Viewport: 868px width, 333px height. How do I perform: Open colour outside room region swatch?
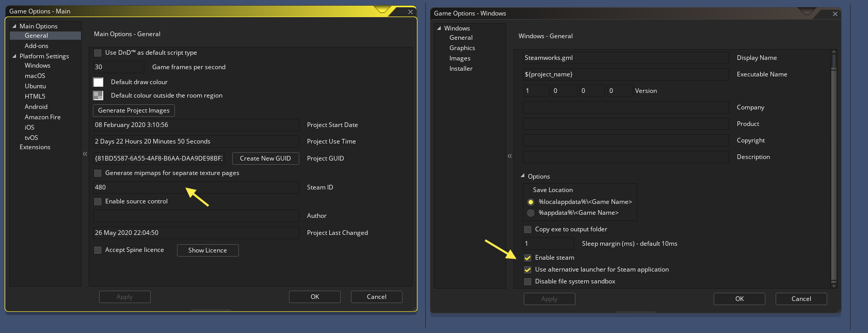pyautogui.click(x=98, y=96)
